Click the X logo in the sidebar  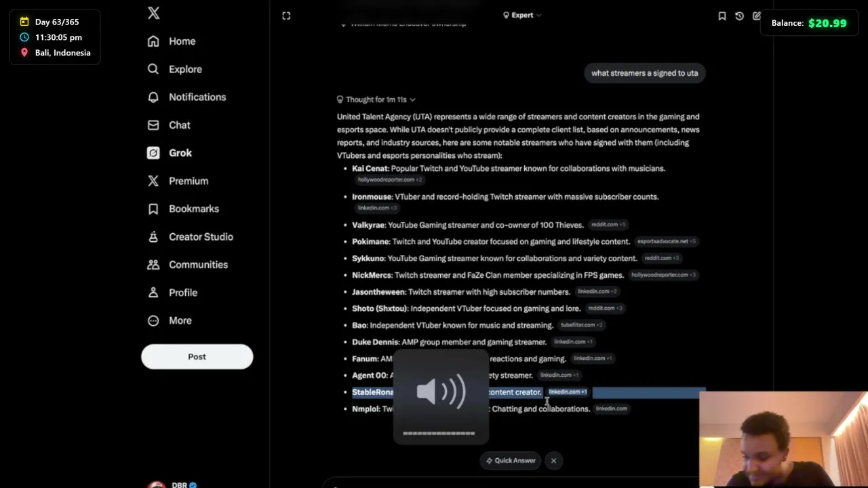tap(153, 13)
